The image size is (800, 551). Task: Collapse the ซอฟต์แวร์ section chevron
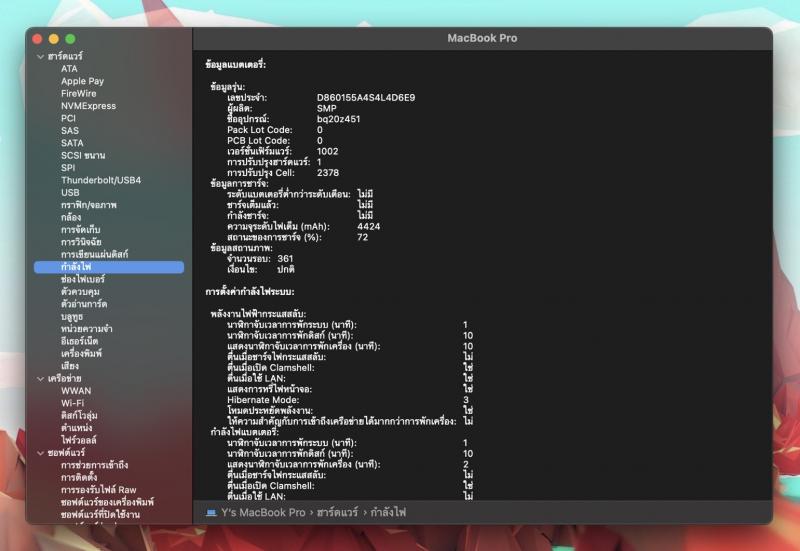40,453
